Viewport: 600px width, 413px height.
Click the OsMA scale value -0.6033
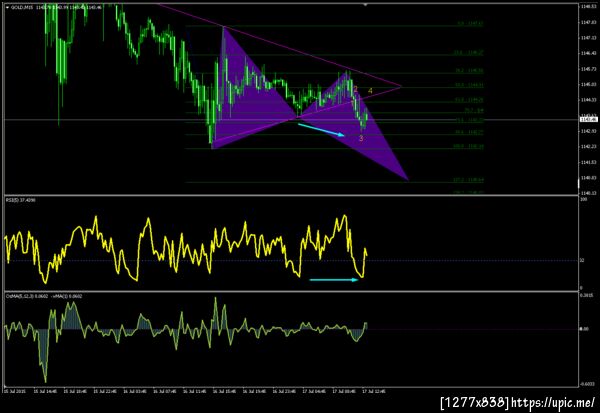tap(588, 384)
